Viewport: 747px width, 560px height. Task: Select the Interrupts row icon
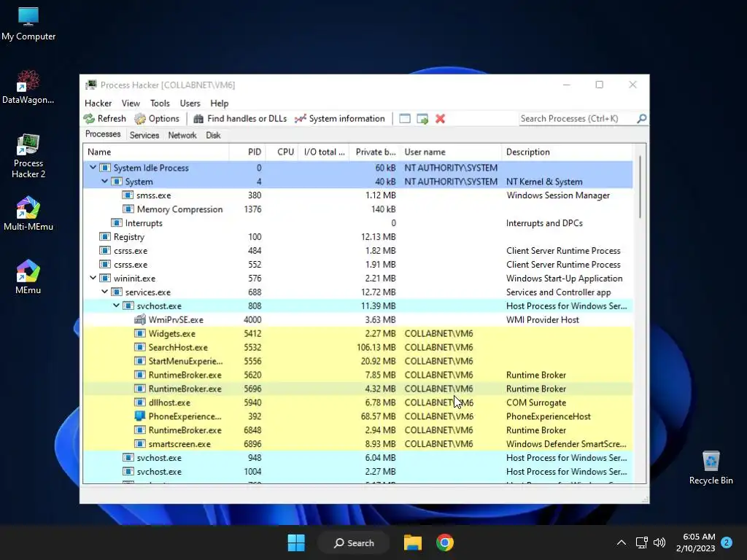[x=116, y=223]
